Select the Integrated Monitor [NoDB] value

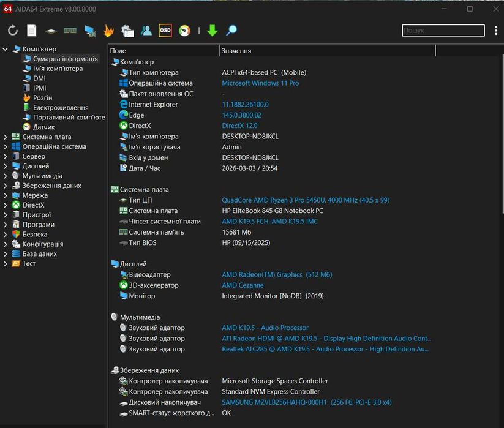273,296
